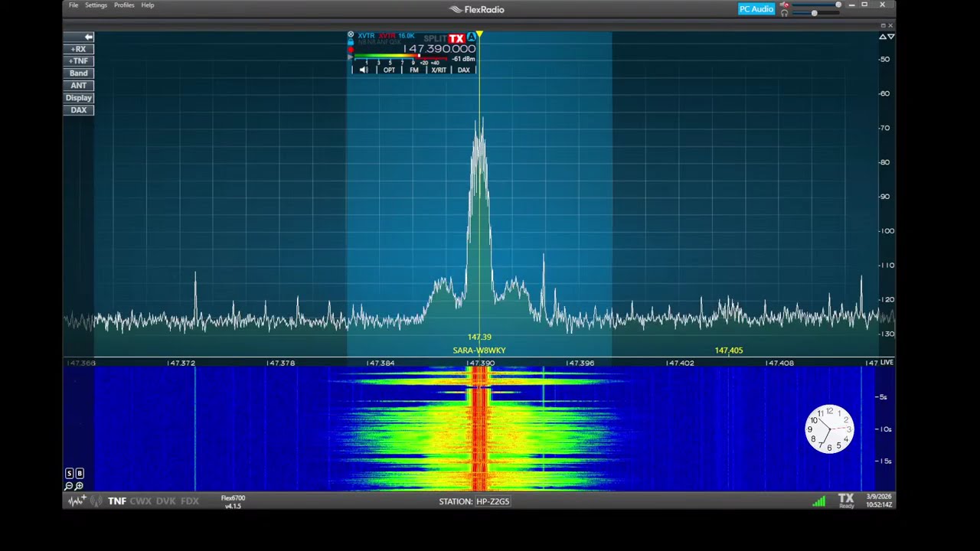The image size is (980, 551).
Task: Click the down triangle on dBm scale
Action: pos(890,37)
